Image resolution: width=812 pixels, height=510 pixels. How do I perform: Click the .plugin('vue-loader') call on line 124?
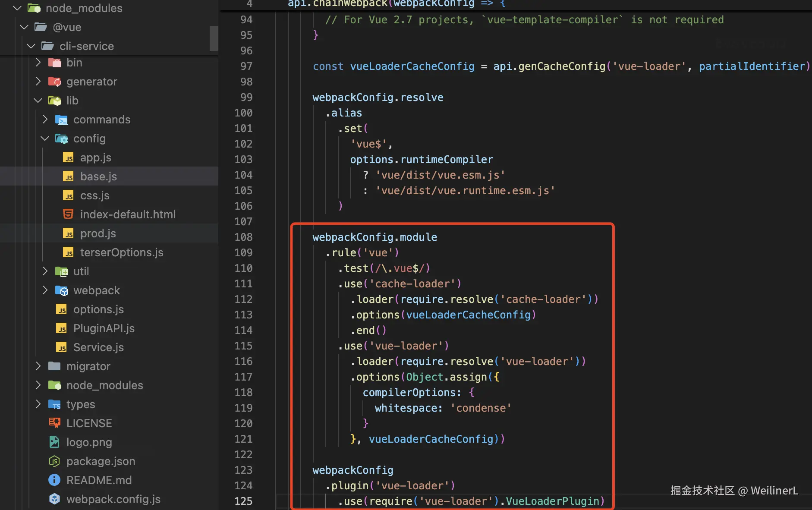pyautogui.click(x=390, y=486)
